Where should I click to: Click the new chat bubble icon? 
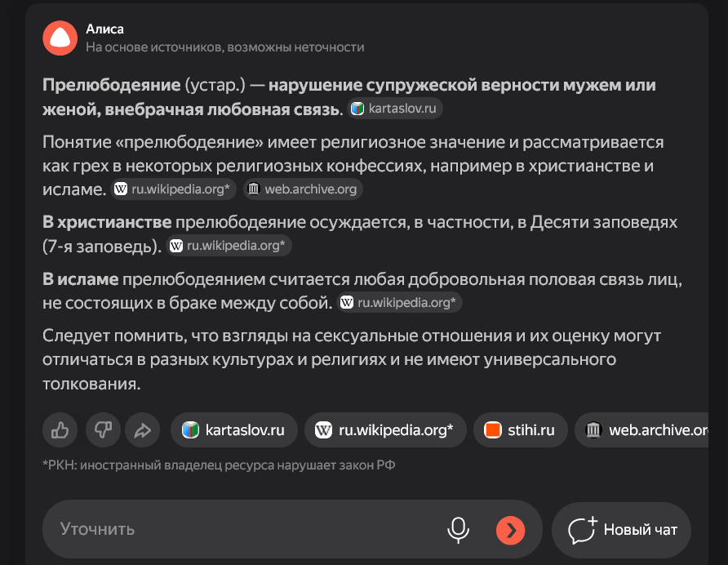(582, 530)
